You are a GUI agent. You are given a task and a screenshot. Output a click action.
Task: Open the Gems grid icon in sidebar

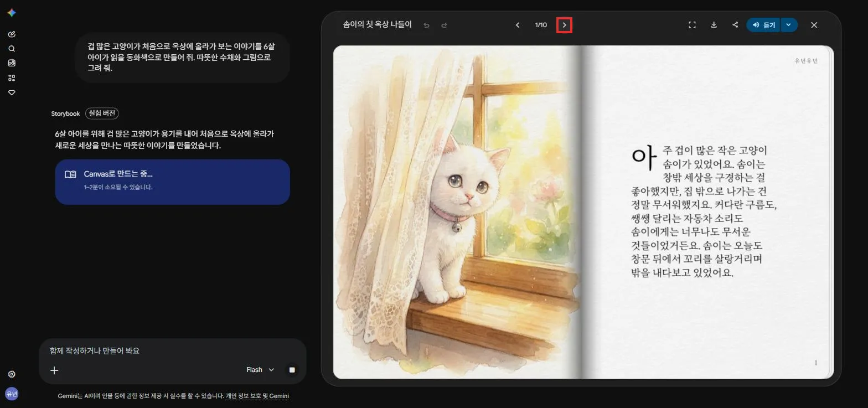12,78
